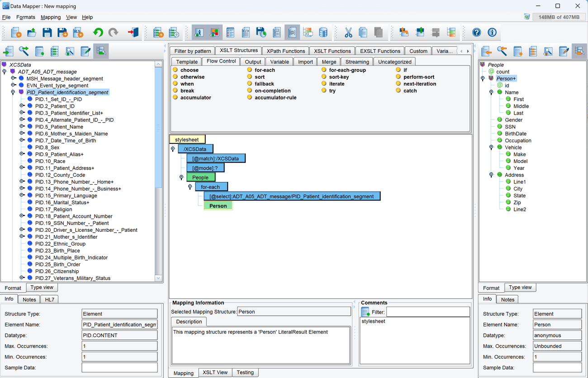588x378 pixels.
Task: Select the BirthDate element in target tree
Action: pyautogui.click(x=515, y=134)
